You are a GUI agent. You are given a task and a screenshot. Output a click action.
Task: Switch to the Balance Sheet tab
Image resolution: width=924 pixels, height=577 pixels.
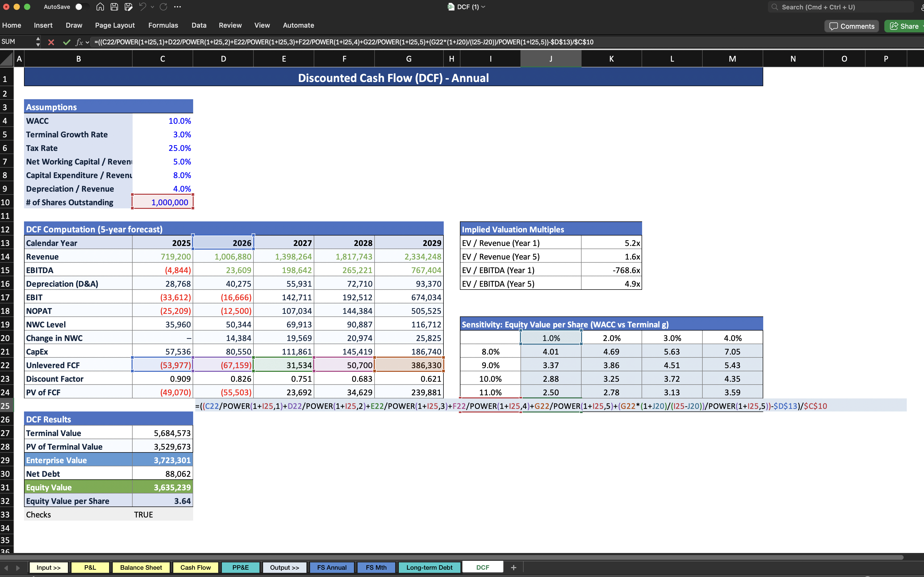click(x=141, y=567)
